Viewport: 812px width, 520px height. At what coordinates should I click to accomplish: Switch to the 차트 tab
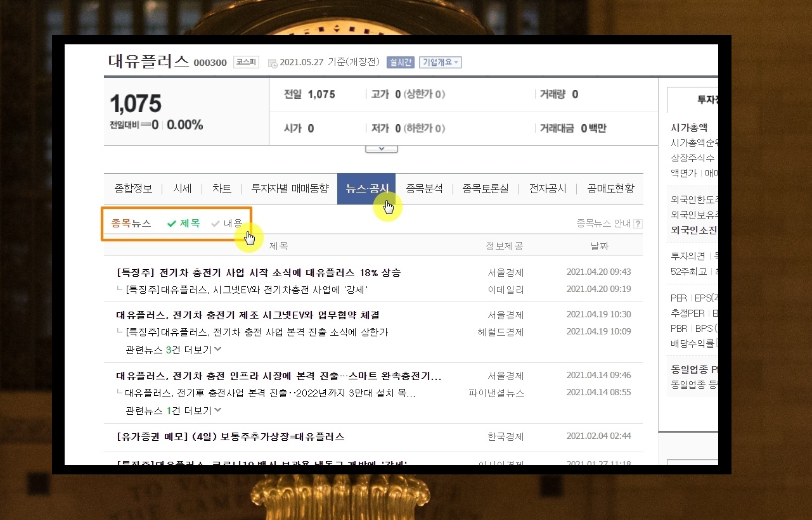(222, 189)
